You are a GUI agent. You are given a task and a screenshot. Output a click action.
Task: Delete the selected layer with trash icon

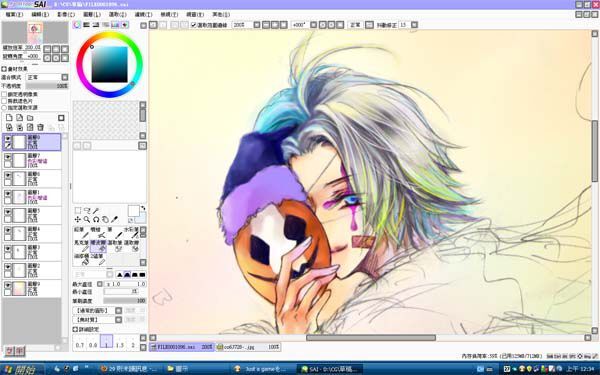41,127
